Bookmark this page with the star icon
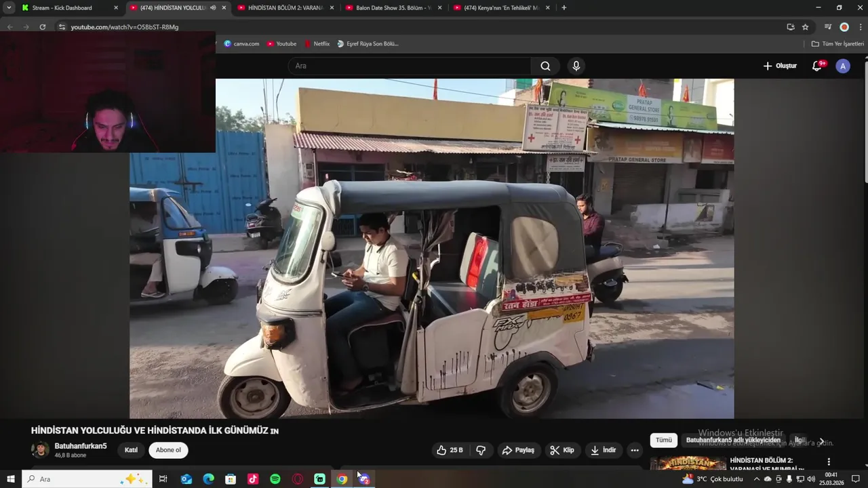This screenshot has height=488, width=868. click(806, 26)
